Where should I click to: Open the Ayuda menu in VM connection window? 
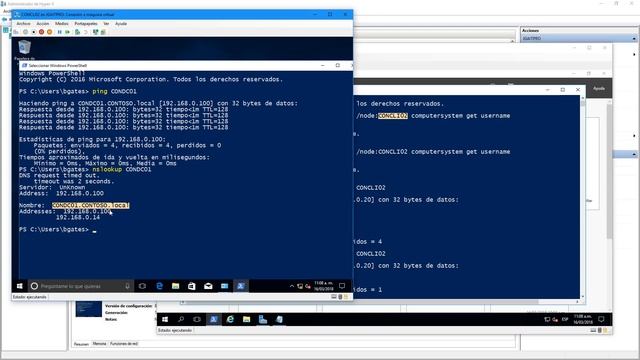point(121,24)
